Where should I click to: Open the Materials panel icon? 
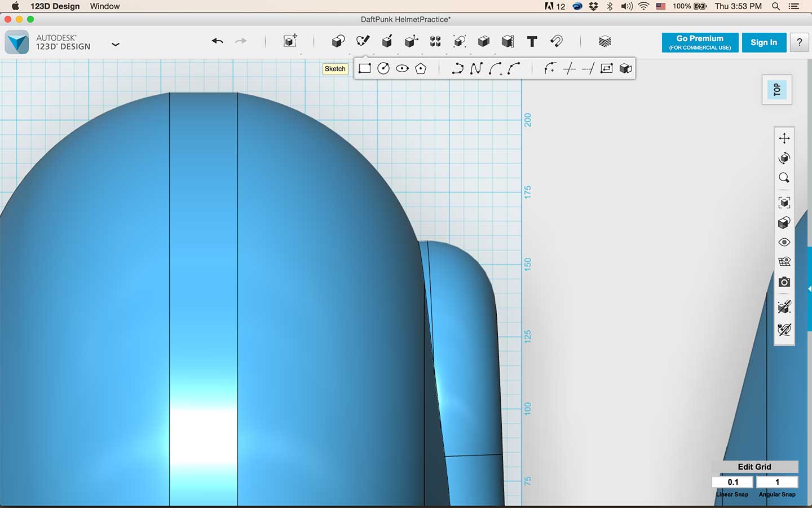605,41
